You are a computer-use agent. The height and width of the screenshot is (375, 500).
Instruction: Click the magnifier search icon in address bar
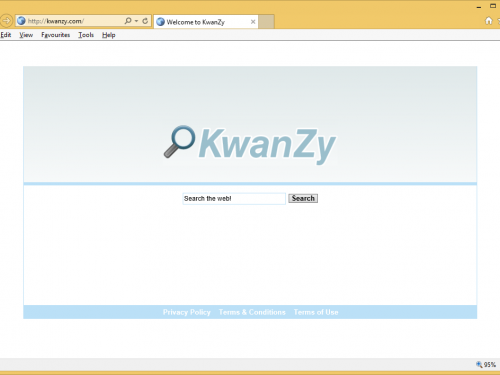128,21
